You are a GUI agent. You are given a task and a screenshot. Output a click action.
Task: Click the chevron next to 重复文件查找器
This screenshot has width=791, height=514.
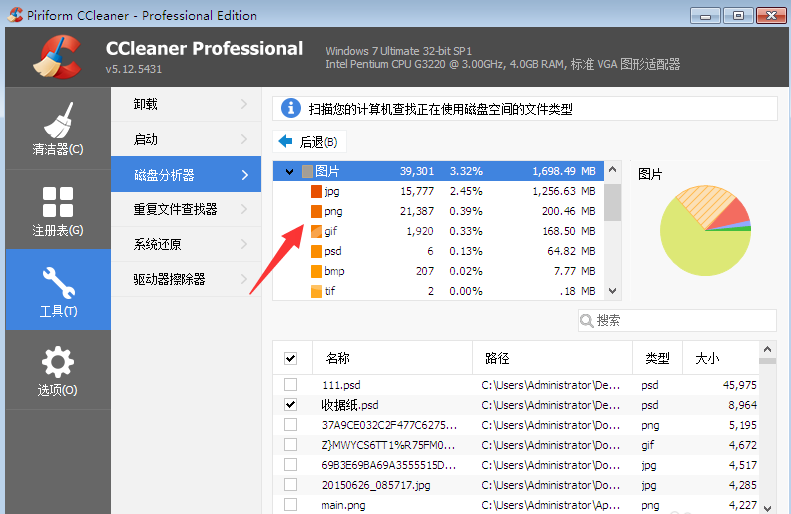(244, 209)
